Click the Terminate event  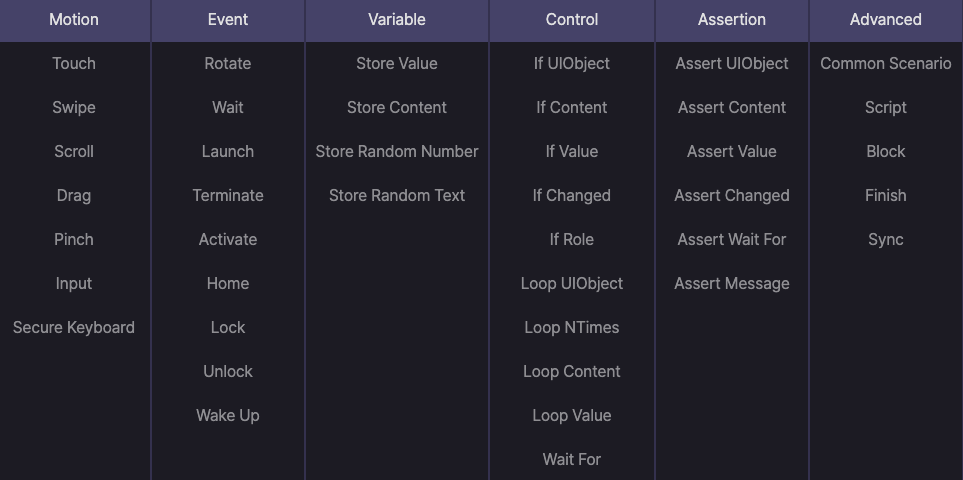click(x=228, y=195)
